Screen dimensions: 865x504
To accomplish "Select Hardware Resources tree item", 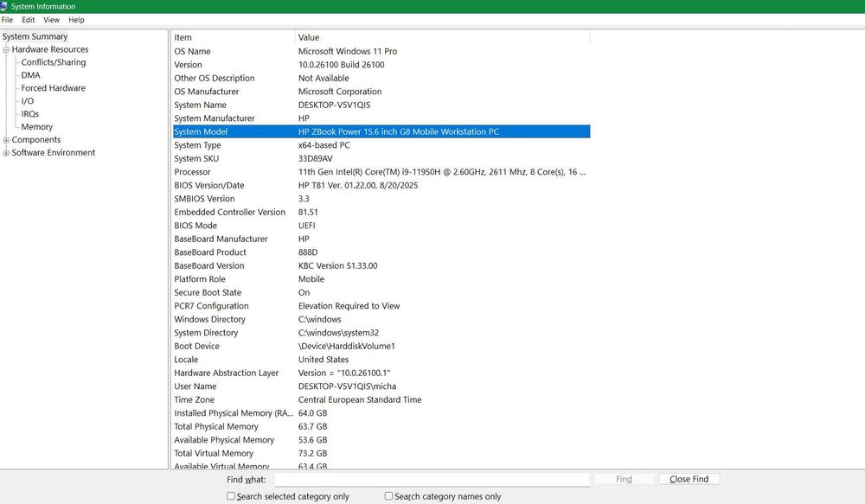I will click(50, 49).
